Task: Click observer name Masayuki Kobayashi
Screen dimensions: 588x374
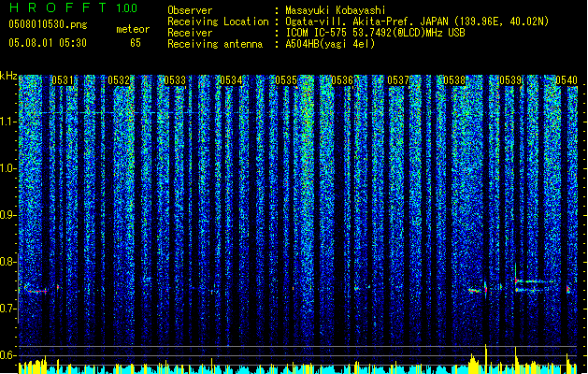Action: click(335, 10)
